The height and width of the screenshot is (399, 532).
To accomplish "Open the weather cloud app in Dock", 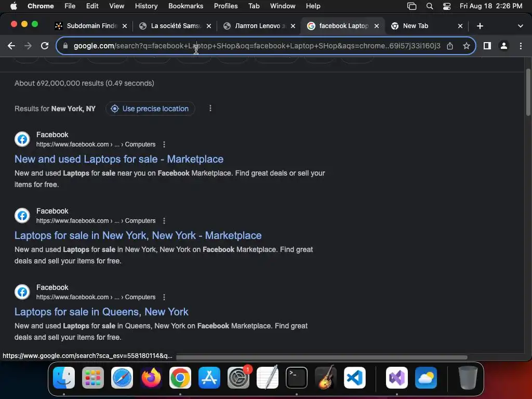I will (x=426, y=378).
